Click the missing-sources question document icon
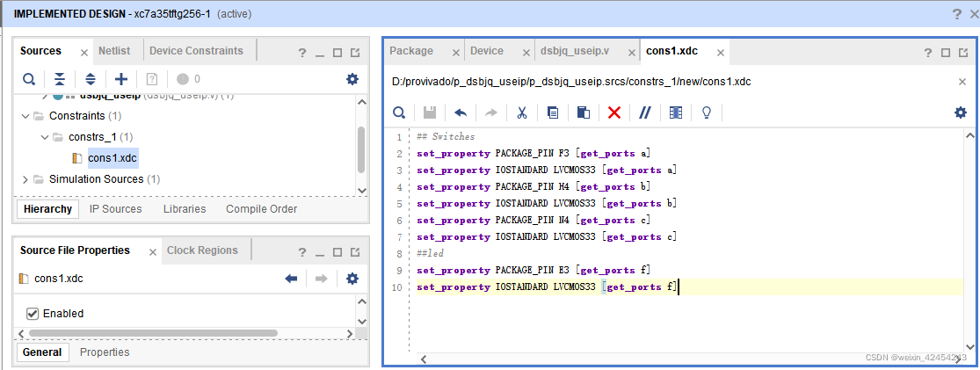This screenshot has width=980, height=370. 152,79
